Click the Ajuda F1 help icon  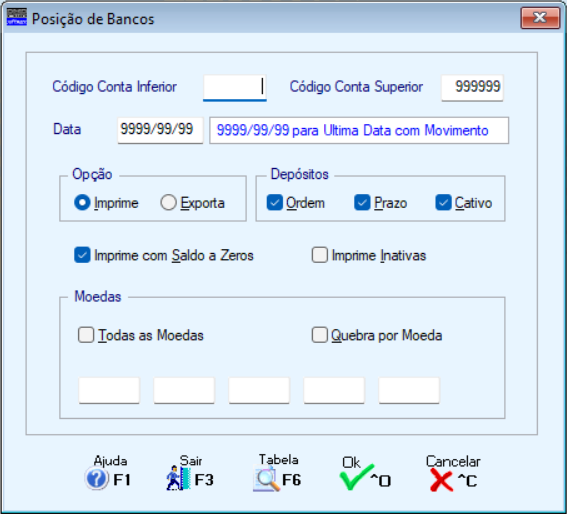[97, 479]
